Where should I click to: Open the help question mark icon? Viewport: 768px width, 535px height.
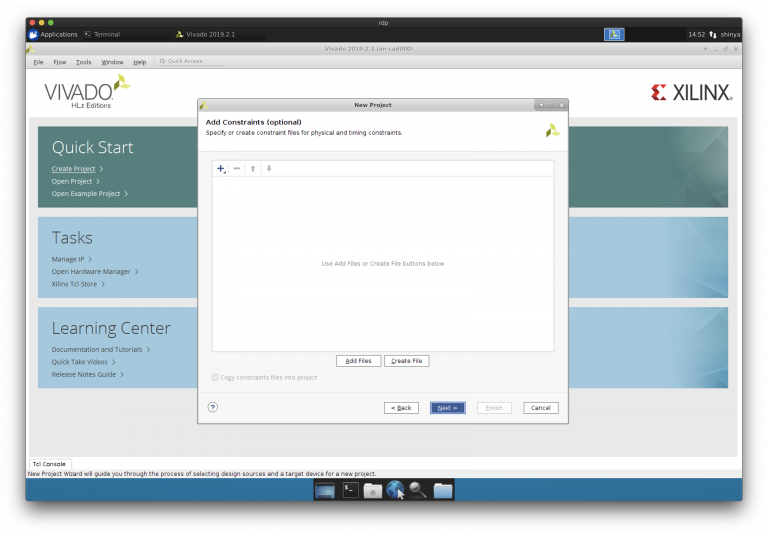(x=213, y=407)
